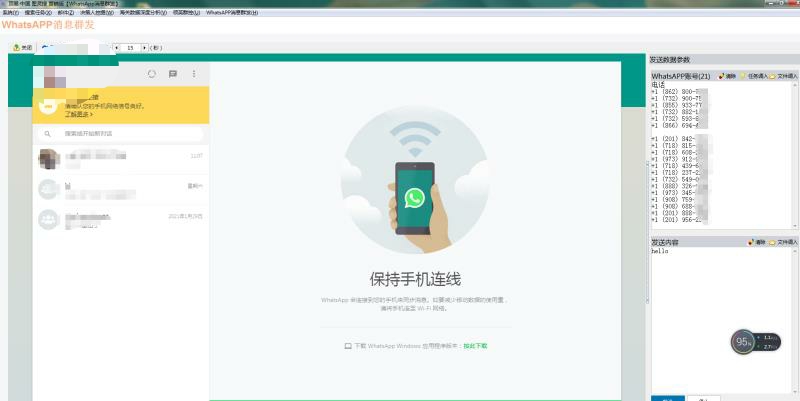The width and height of the screenshot is (800, 401).
Task: Open the chat timed 11:07
Action: [120, 159]
